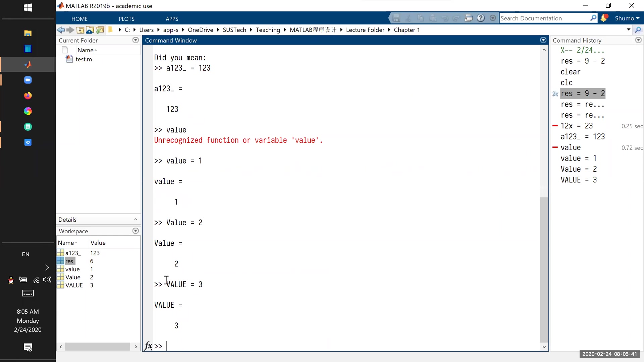This screenshot has width=644, height=362.
Task: Click the Up One Level folder icon
Action: [80, 30]
